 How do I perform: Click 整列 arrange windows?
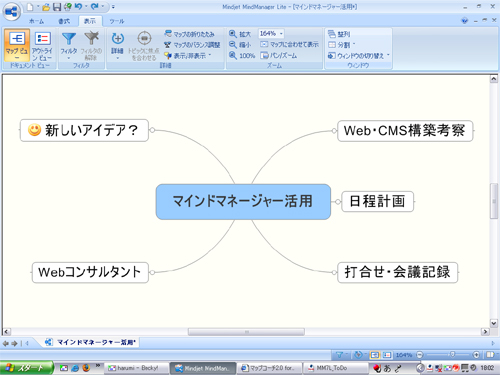coord(339,34)
